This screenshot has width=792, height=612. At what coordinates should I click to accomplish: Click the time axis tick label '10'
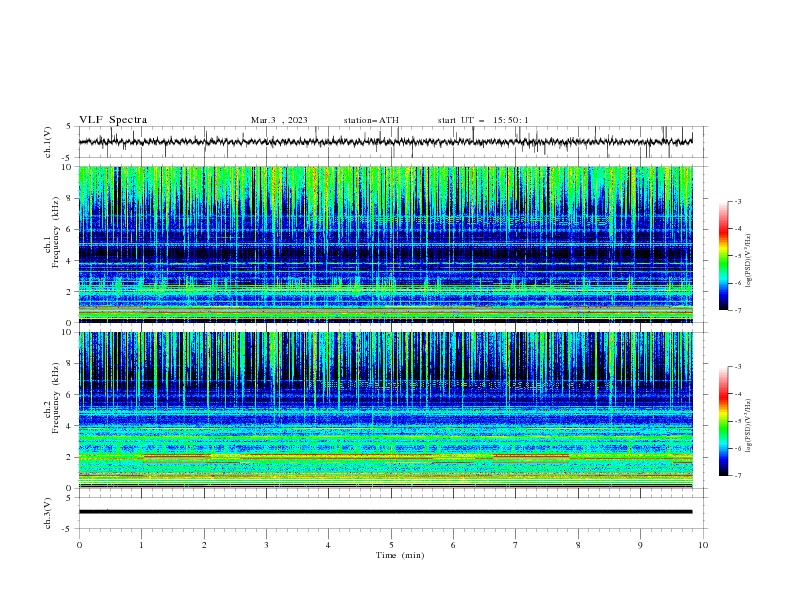pos(703,545)
